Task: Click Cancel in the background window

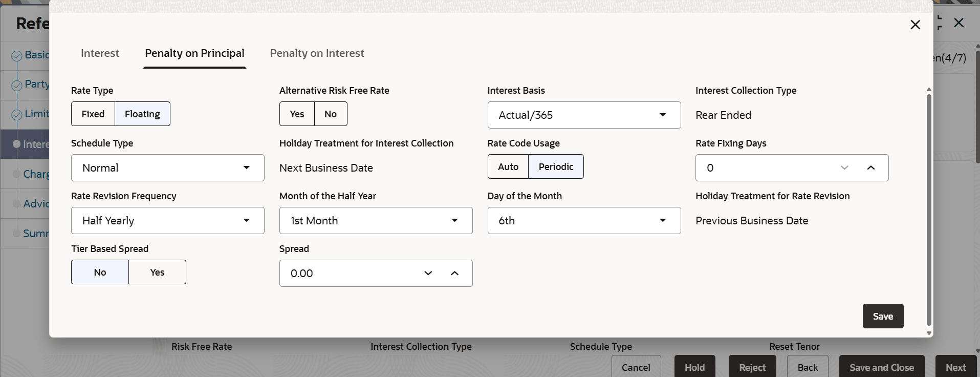Action: [x=636, y=367]
